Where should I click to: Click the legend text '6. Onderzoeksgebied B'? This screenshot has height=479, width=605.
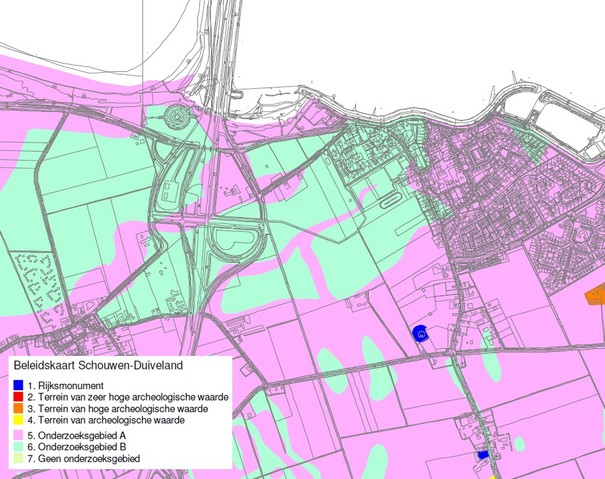tap(77, 447)
